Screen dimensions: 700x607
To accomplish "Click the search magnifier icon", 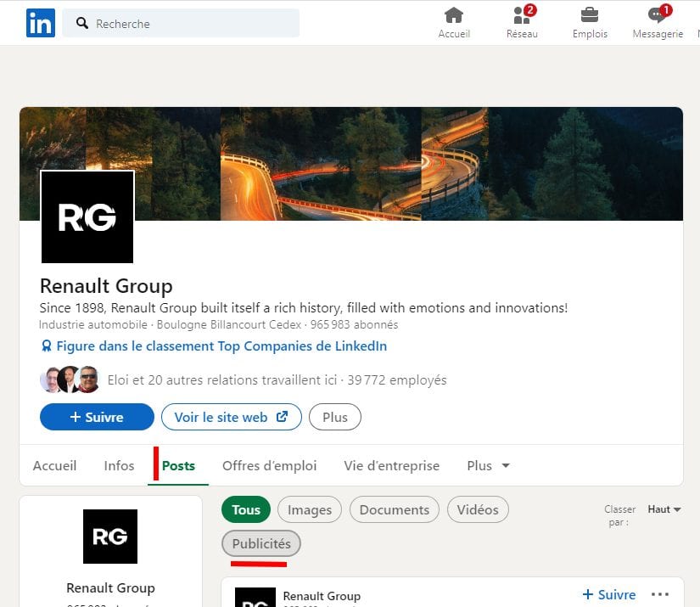I will click(81, 23).
